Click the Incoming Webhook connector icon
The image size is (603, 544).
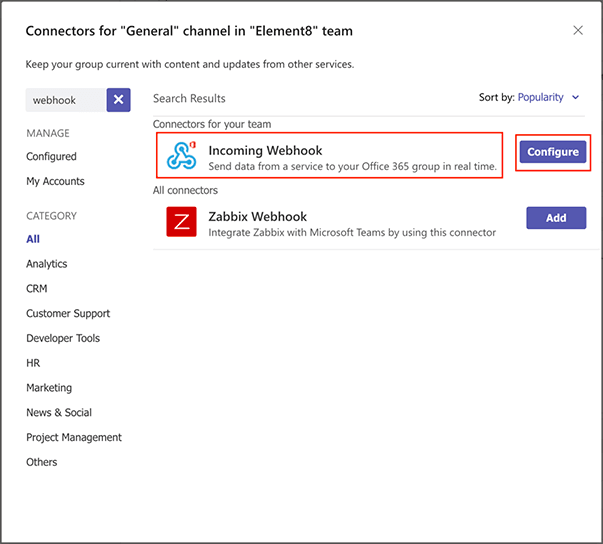(182, 155)
